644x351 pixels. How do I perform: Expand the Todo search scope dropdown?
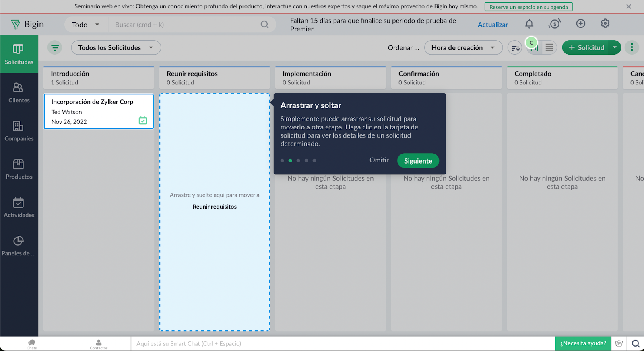(x=86, y=25)
